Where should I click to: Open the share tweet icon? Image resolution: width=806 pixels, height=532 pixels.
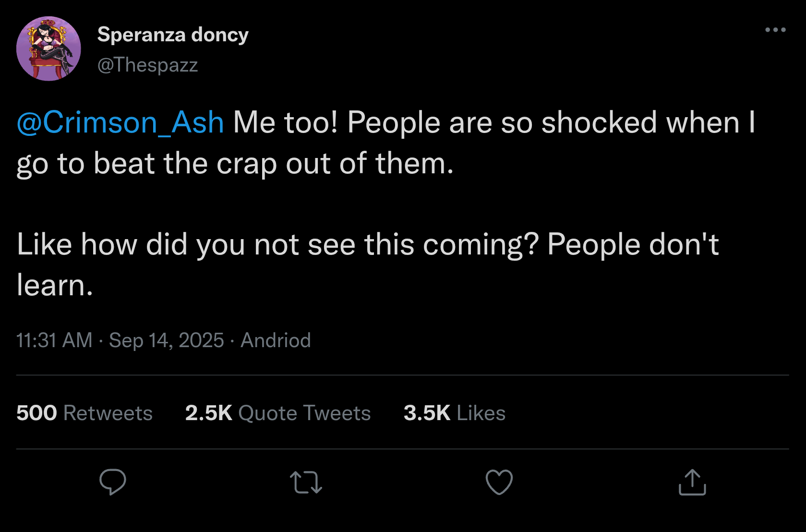[692, 482]
